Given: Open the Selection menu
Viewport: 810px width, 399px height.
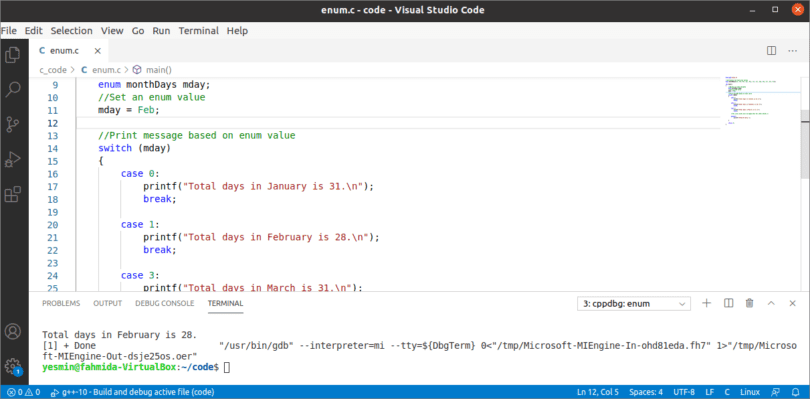Looking at the screenshot, I should point(71,30).
